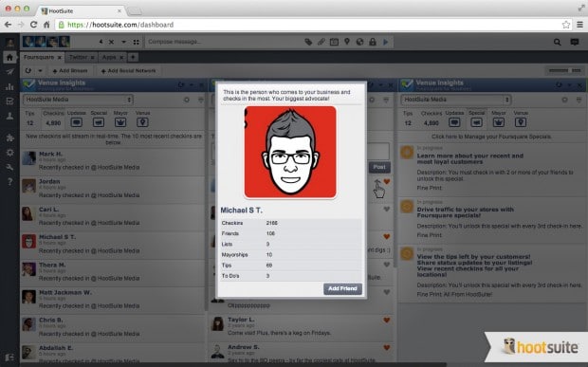Open the scheduling calendar icon
This screenshot has width=588, height=367.
click(334, 42)
